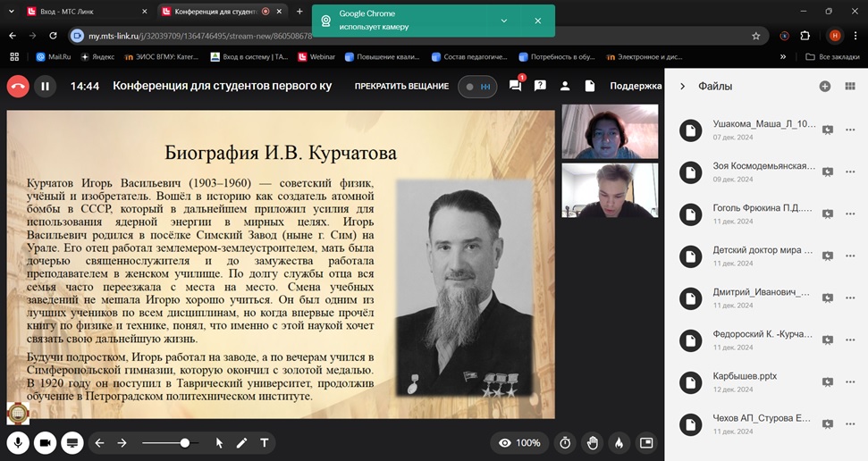The image size is (868, 461).
Task: Open more options for Карбышев.pptx
Action: pos(850,382)
